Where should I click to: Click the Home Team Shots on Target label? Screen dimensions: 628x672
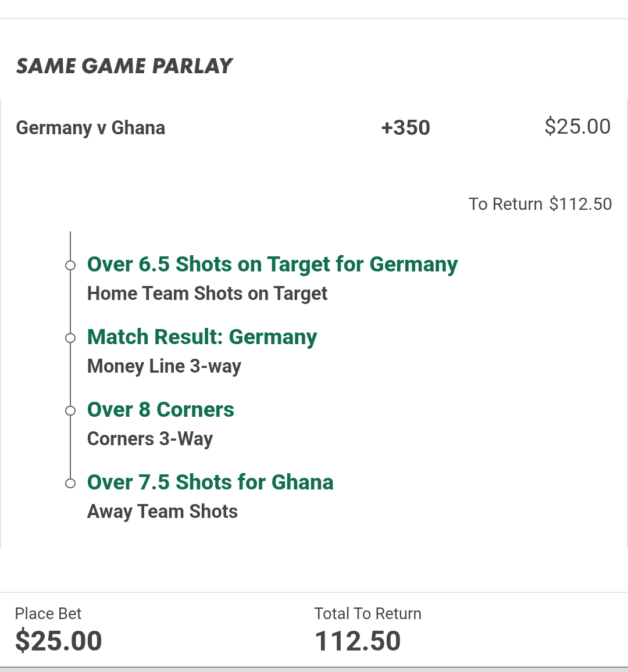tap(207, 294)
